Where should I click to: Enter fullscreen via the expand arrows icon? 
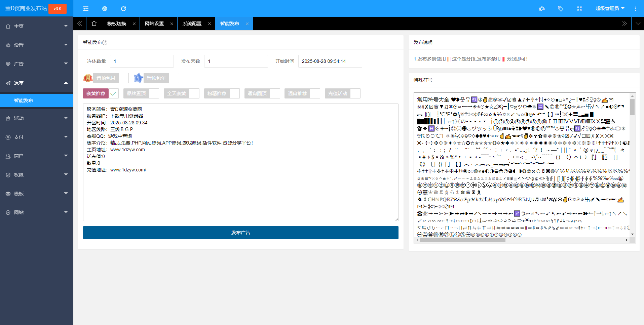(579, 8)
